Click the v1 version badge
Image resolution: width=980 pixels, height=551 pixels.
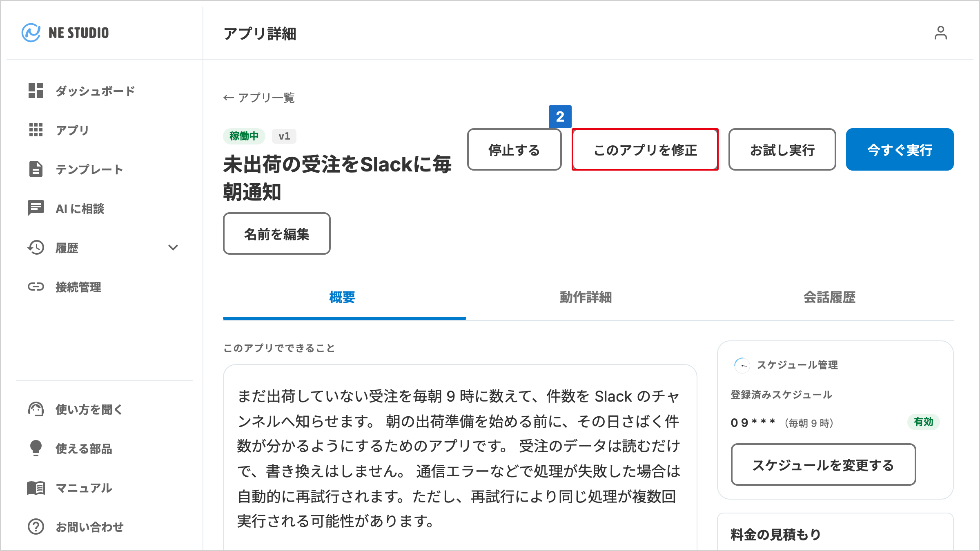point(284,136)
